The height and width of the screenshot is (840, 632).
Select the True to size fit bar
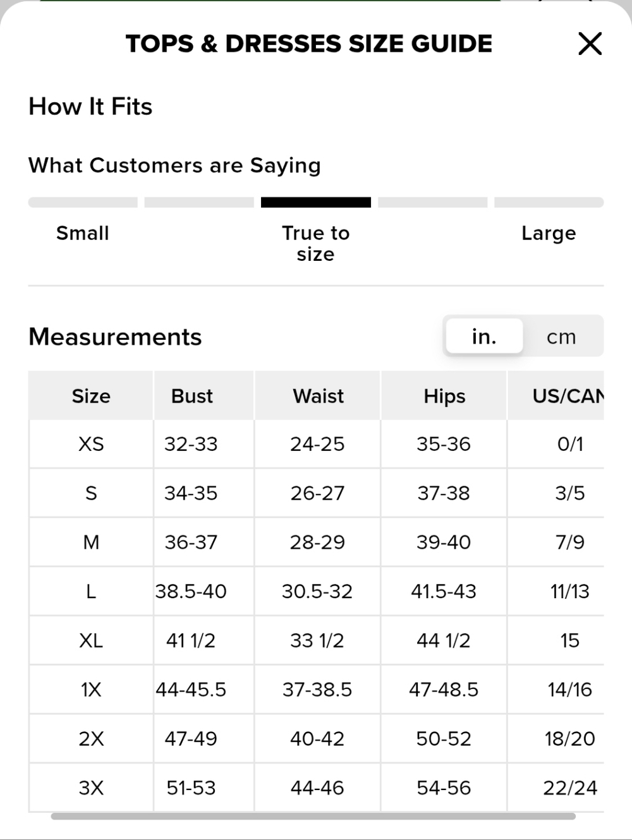point(315,202)
